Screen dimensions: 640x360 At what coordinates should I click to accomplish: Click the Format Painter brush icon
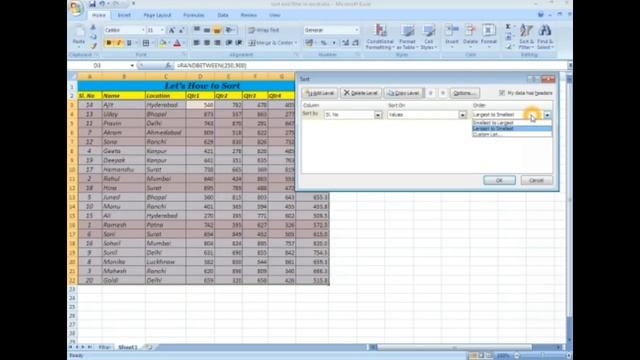93,46
